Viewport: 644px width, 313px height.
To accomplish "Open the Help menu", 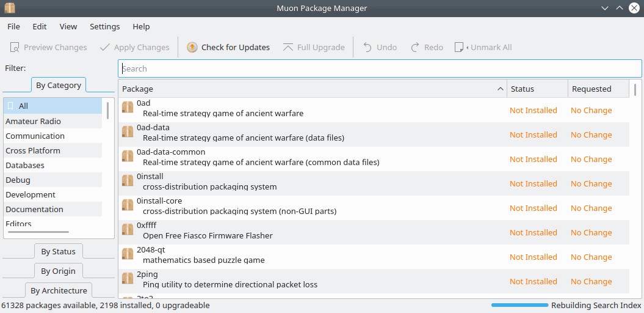I will point(141,27).
